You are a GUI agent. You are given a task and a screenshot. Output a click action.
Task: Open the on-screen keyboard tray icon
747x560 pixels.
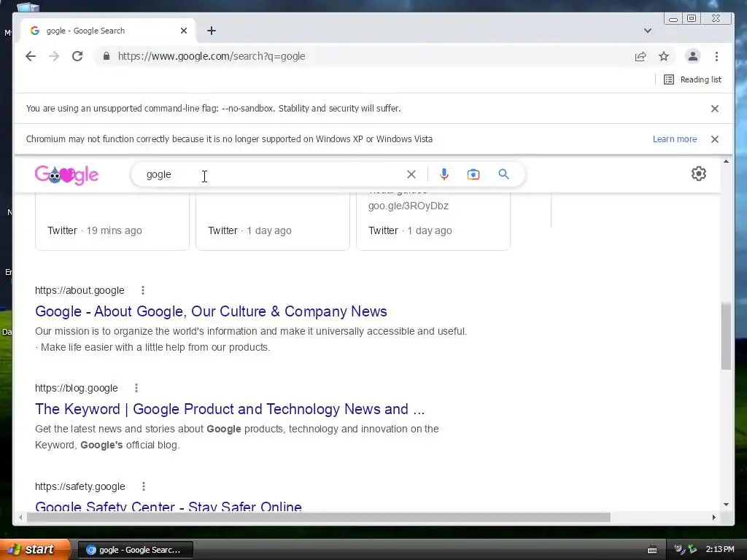tap(652, 550)
